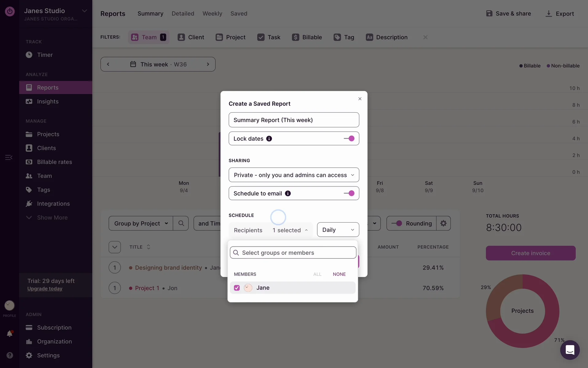Open the Rounding settings gear icon
This screenshot has width=588, height=368.
(x=443, y=224)
